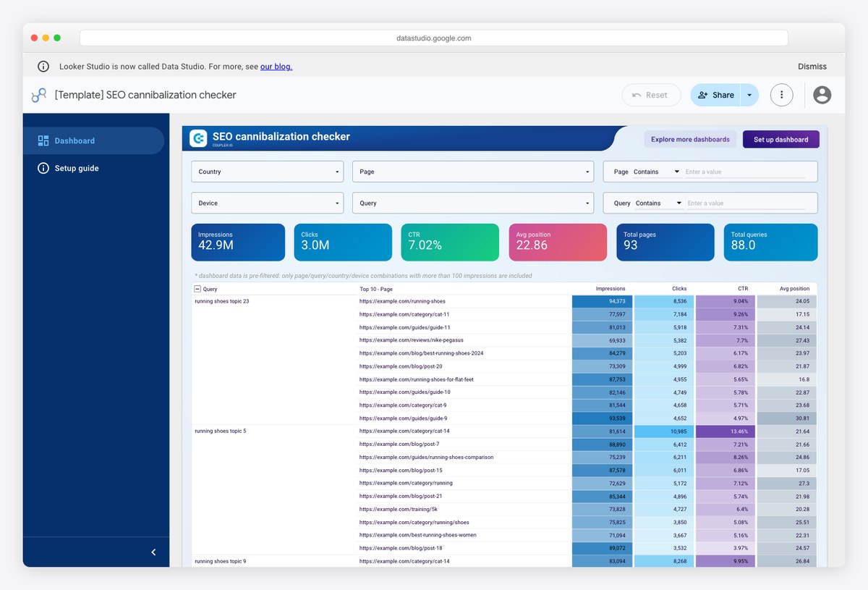Click the browser address bar

coord(434,38)
